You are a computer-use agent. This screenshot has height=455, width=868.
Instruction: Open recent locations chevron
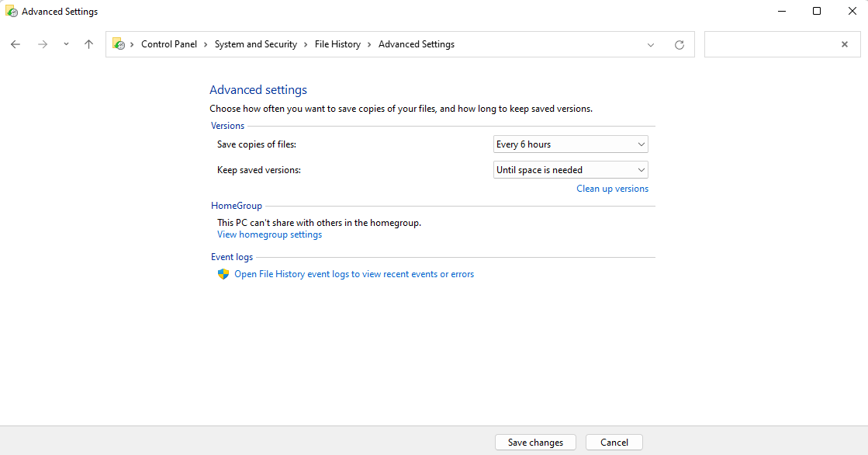click(x=66, y=44)
